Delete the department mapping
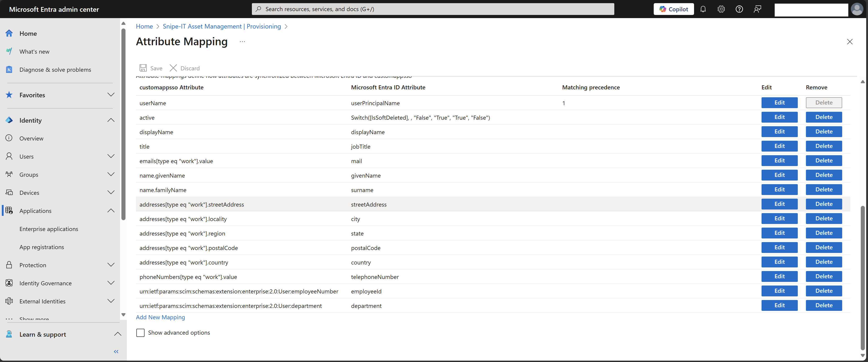Screen dimensions: 868x362 click(824, 305)
